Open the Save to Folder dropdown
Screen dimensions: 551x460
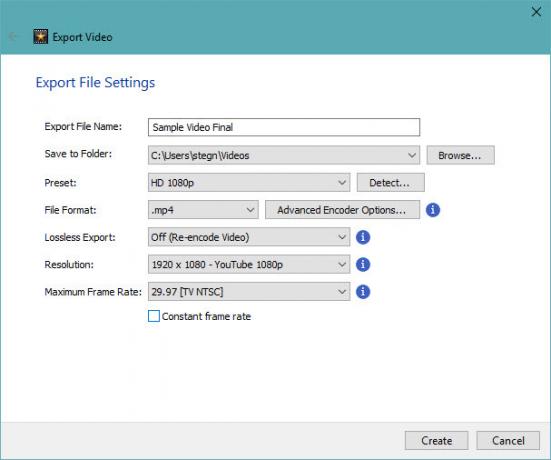(x=284, y=155)
